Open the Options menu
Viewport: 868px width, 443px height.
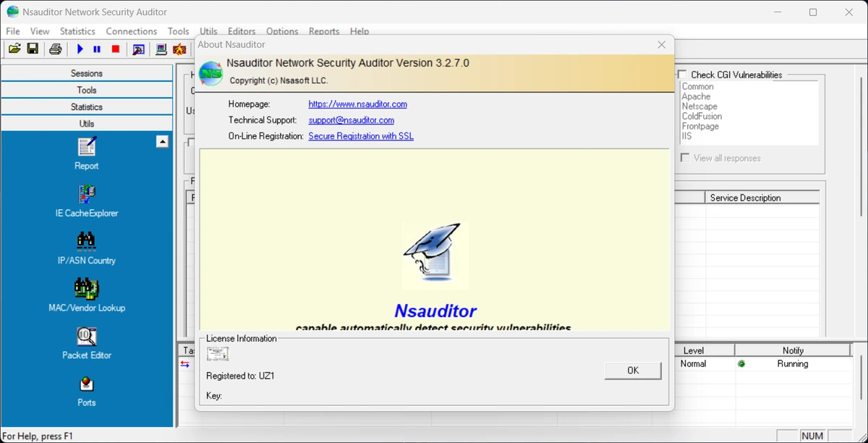pyautogui.click(x=282, y=31)
